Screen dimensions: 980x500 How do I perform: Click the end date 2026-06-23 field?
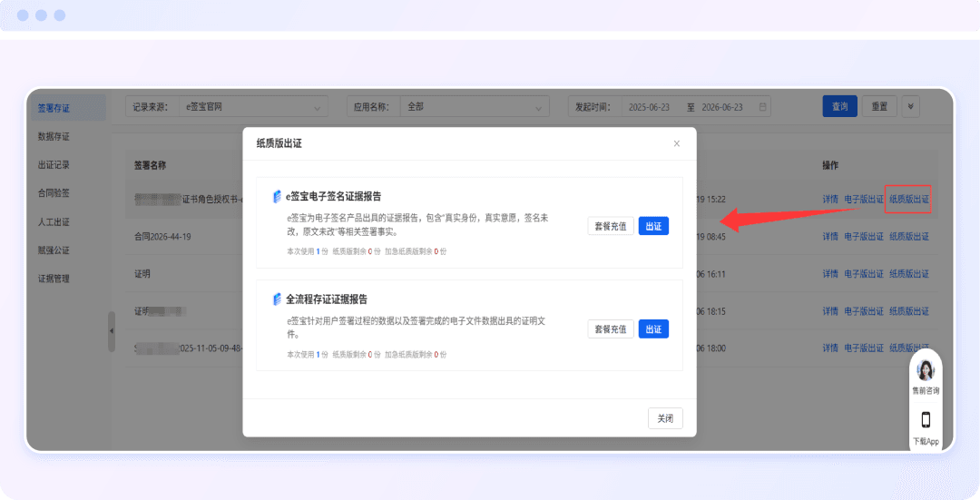pos(722,107)
